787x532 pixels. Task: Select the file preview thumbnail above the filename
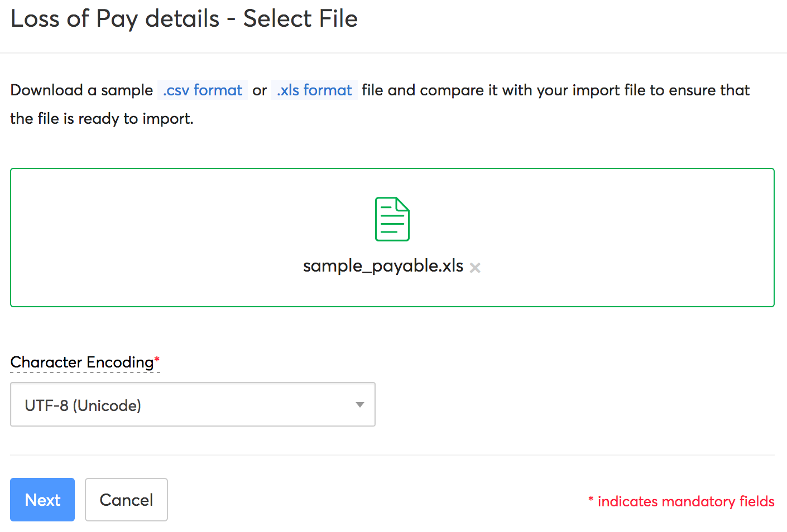click(x=392, y=219)
